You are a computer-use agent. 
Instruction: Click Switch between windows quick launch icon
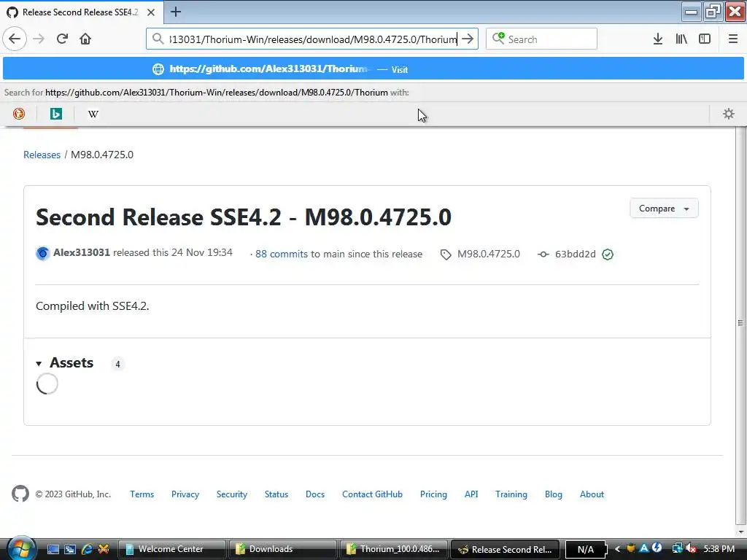tap(70, 549)
